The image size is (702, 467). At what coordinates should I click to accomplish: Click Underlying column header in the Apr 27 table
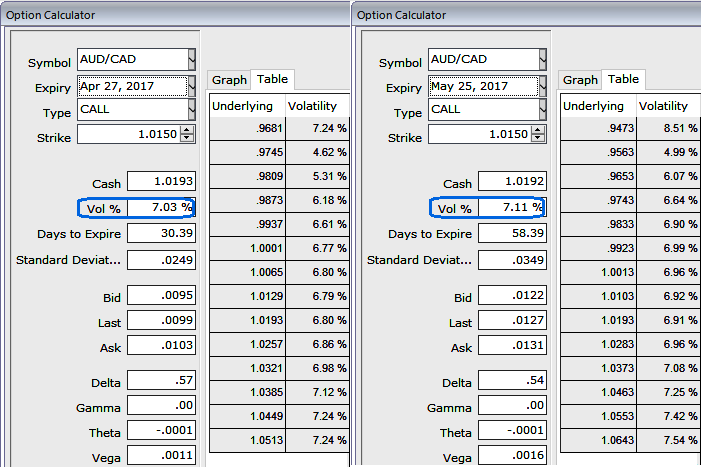coord(244,105)
